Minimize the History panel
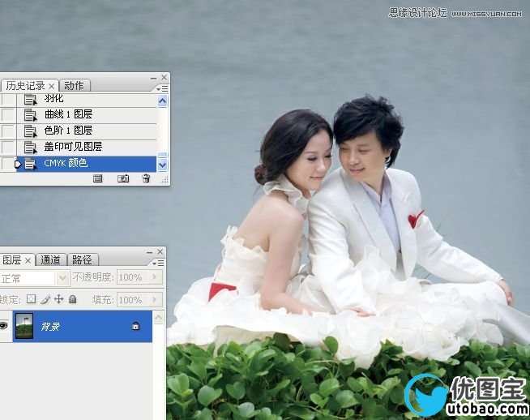The image size is (530, 420). tap(154, 78)
